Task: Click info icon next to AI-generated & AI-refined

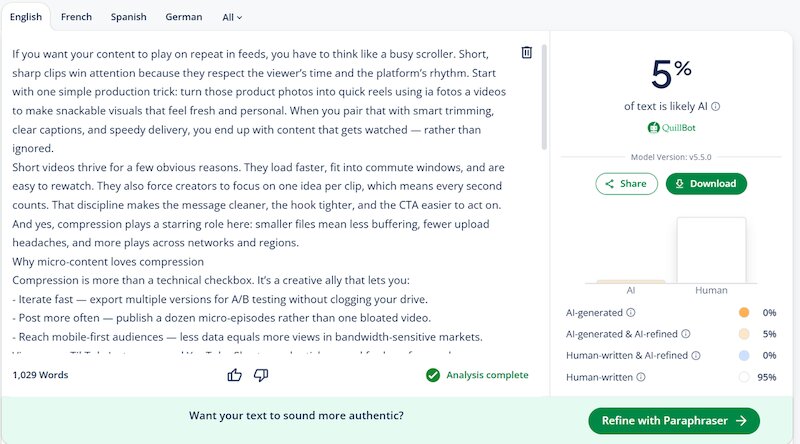Action: click(686, 334)
